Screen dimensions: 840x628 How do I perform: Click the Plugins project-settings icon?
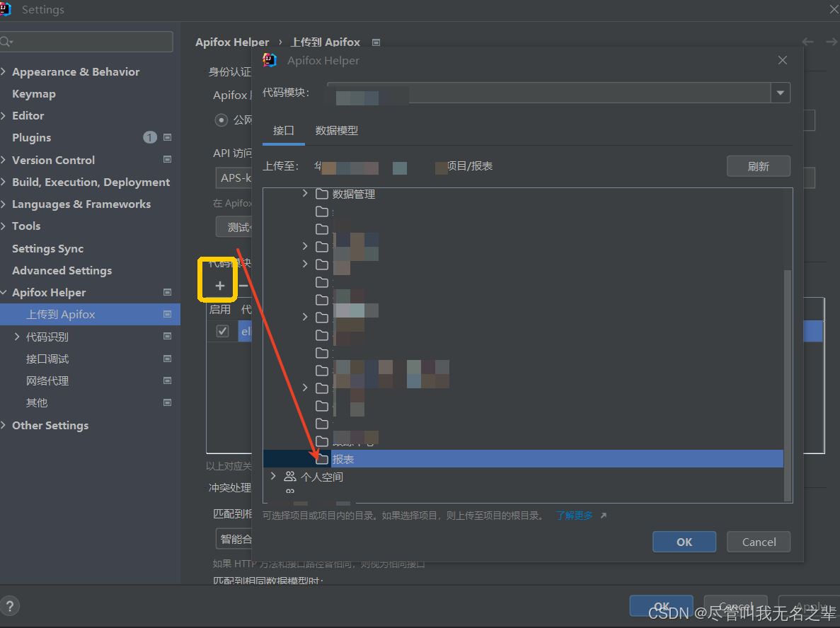click(x=167, y=138)
